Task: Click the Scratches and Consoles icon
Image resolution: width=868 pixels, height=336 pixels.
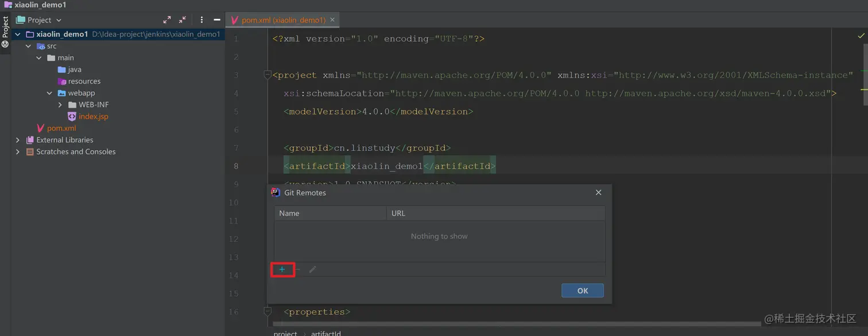Action: coord(30,152)
